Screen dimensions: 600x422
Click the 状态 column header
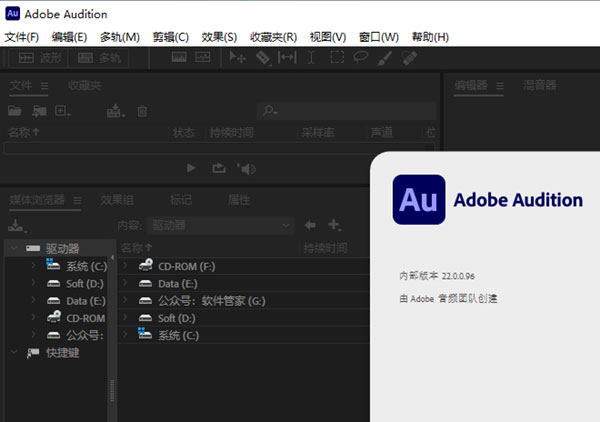(x=184, y=133)
